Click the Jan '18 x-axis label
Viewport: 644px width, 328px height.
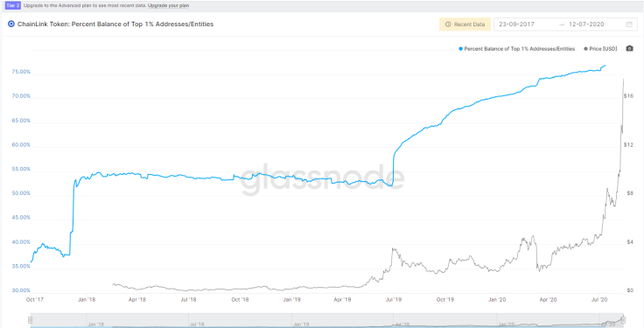(x=87, y=300)
